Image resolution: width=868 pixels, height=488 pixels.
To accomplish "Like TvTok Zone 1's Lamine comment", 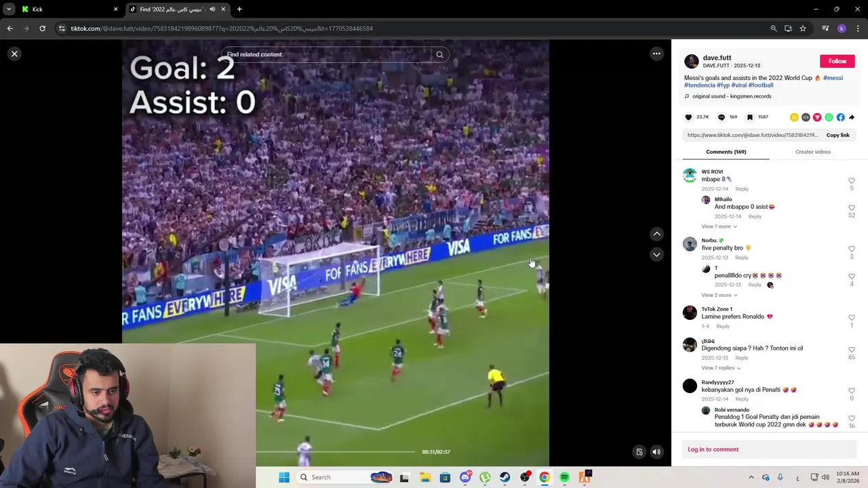I will (852, 318).
